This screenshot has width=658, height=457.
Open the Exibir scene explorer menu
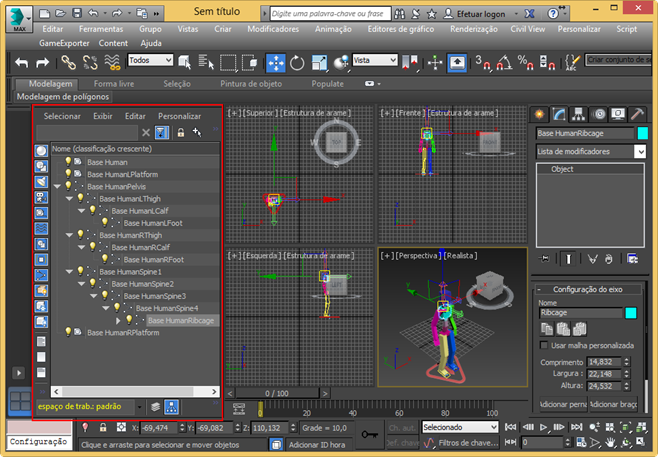pyautogui.click(x=103, y=116)
